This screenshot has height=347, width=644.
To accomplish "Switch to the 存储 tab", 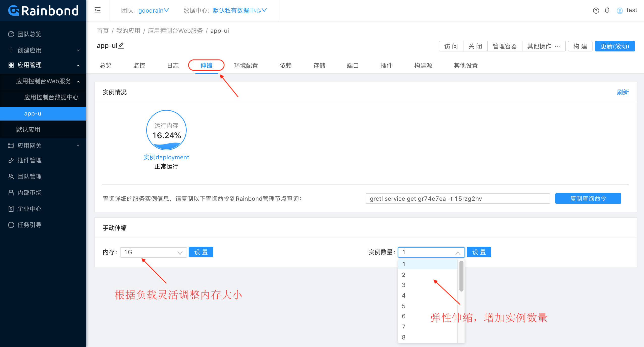I will (x=319, y=66).
